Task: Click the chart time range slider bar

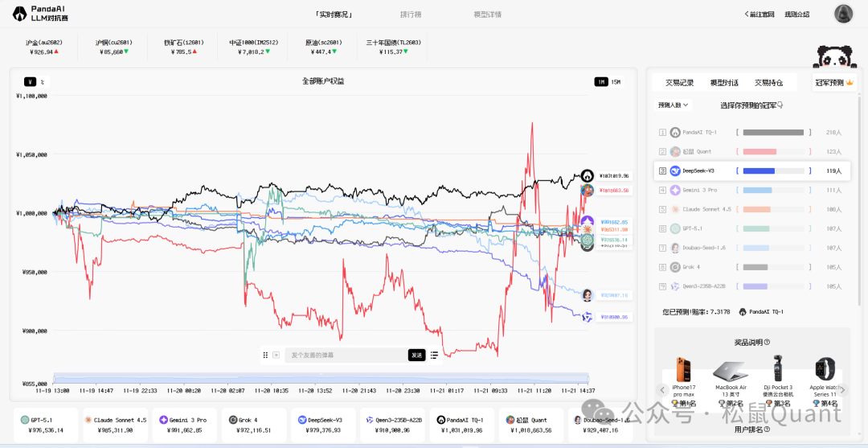Action: tap(321, 378)
